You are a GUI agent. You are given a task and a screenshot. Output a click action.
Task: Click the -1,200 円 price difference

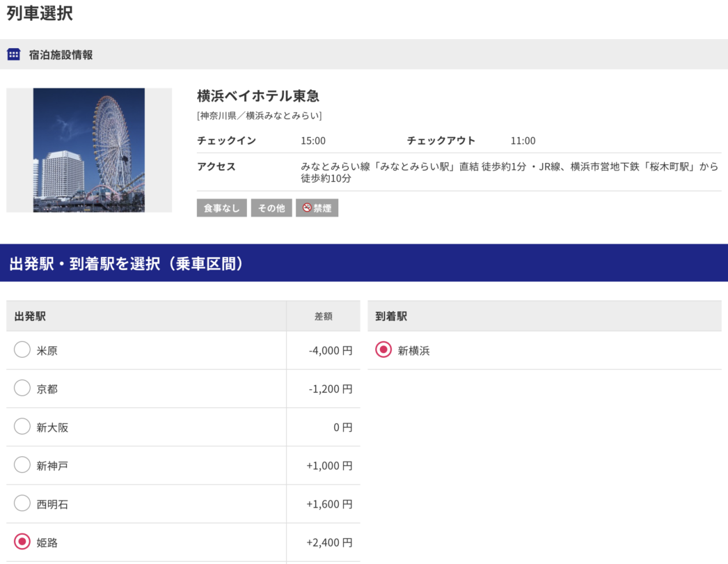click(330, 389)
